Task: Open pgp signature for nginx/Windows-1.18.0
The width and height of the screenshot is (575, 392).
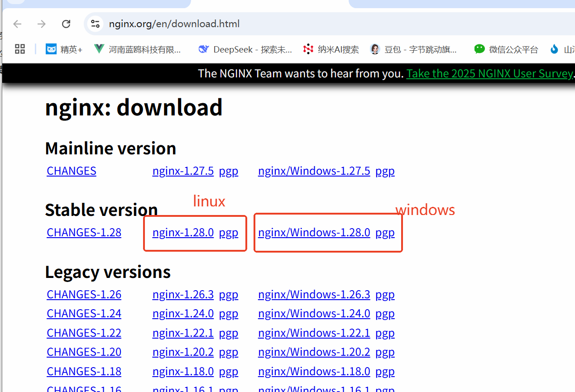Action: [385, 372]
